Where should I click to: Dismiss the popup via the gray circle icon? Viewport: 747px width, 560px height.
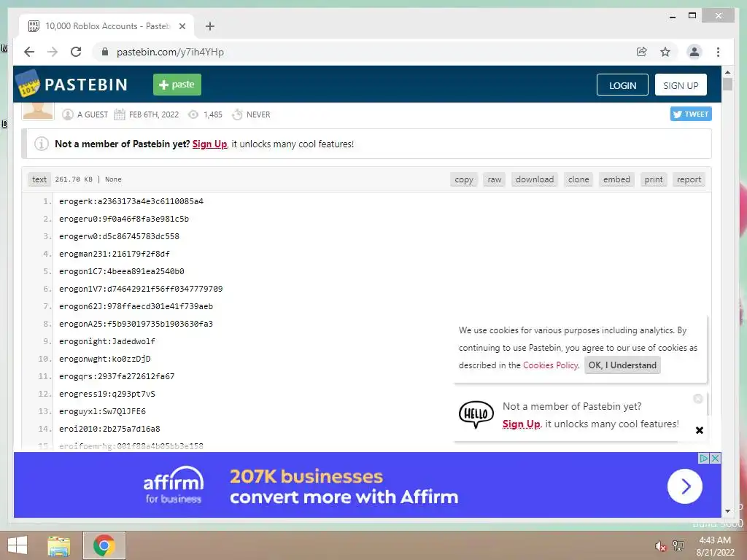point(698,399)
